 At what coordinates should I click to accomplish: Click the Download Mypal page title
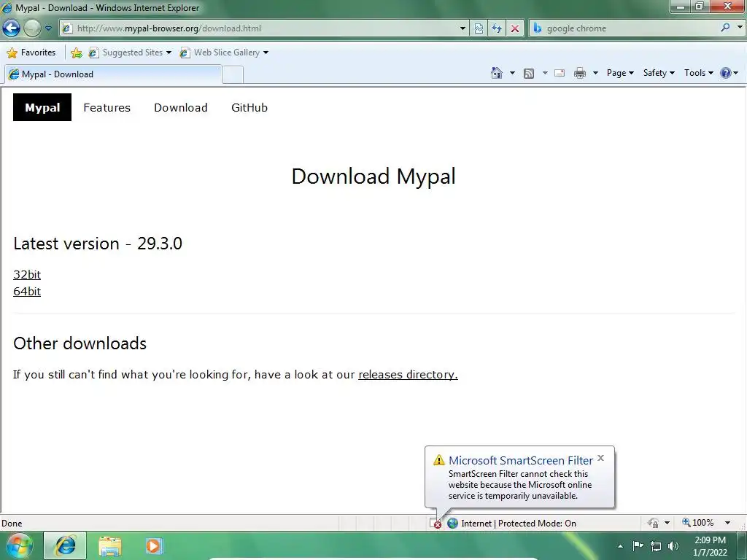(373, 176)
